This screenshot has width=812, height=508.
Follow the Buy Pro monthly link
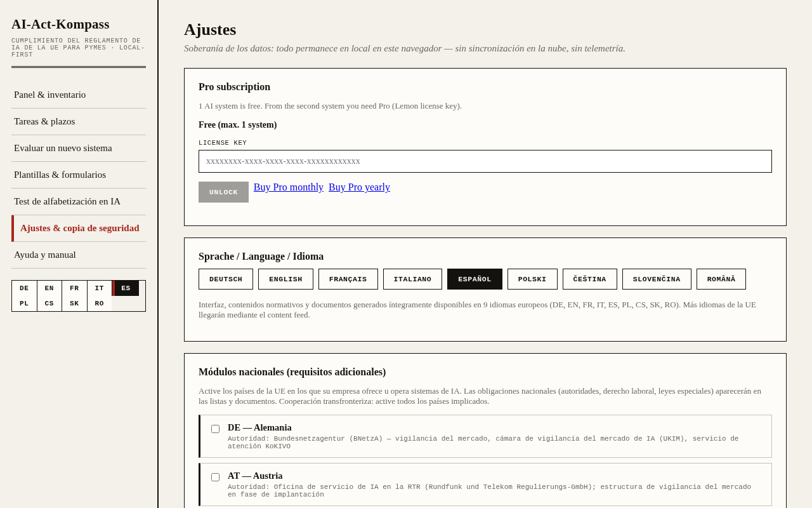tap(289, 187)
